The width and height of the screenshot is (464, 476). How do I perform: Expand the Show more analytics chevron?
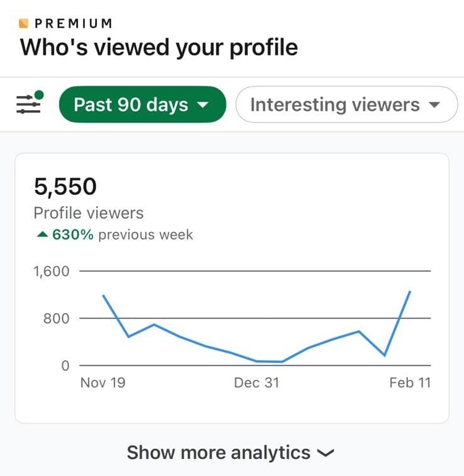(326, 453)
